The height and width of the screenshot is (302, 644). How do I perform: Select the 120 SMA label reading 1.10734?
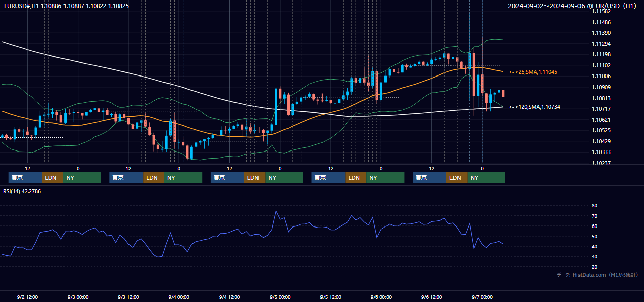pos(535,107)
